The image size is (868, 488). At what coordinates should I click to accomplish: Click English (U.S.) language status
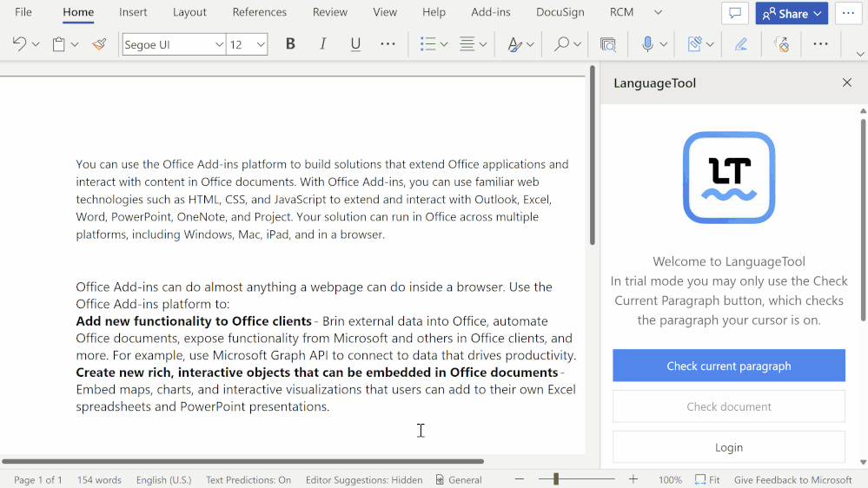point(164,479)
